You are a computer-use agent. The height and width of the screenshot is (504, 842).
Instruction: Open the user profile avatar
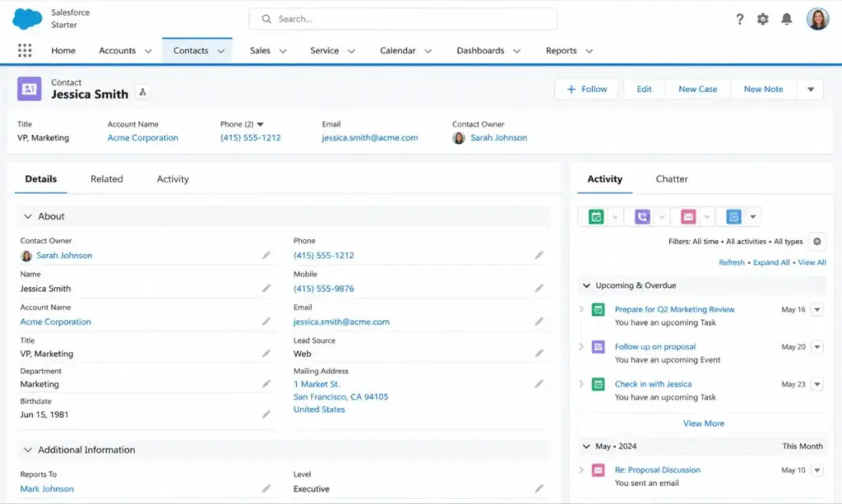[x=817, y=20]
